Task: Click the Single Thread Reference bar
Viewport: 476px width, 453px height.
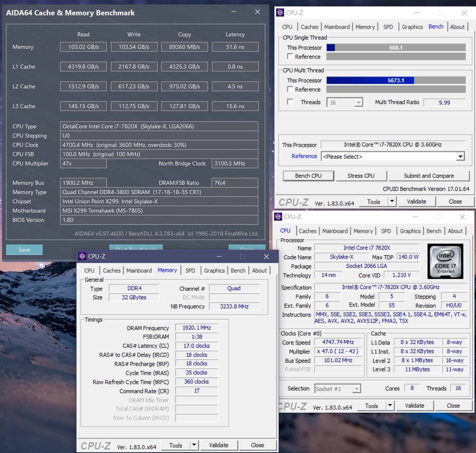Action: pos(396,56)
